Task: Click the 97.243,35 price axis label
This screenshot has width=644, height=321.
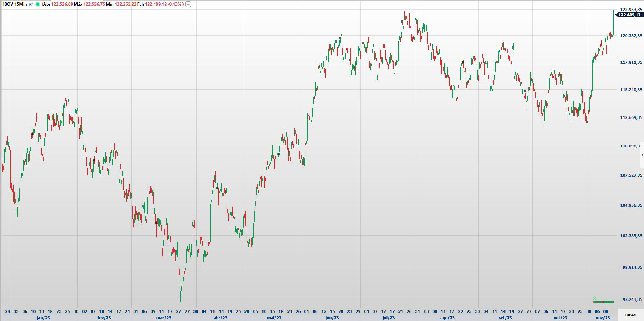Action: (632, 299)
